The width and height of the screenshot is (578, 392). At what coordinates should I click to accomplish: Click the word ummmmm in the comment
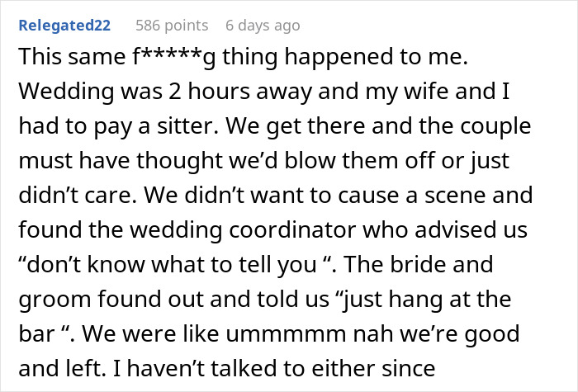pos(286,333)
